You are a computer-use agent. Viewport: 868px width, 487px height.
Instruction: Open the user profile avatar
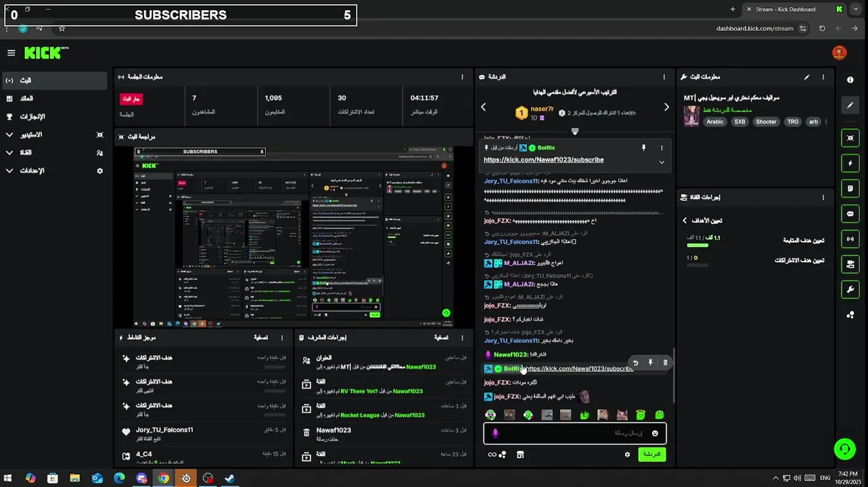click(x=839, y=53)
